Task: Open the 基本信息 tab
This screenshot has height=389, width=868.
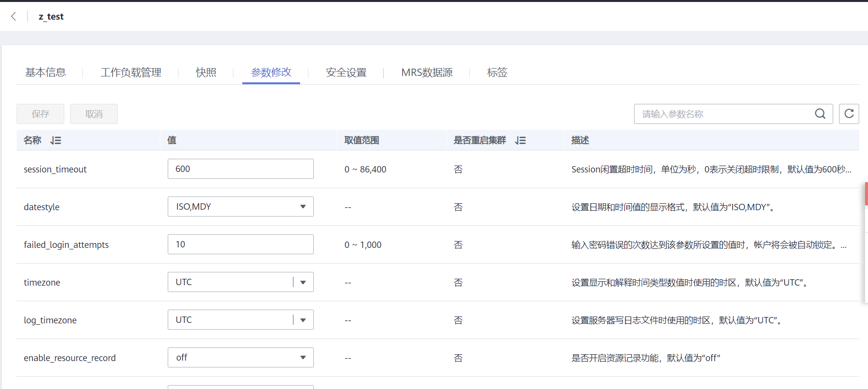Action: [x=46, y=73]
